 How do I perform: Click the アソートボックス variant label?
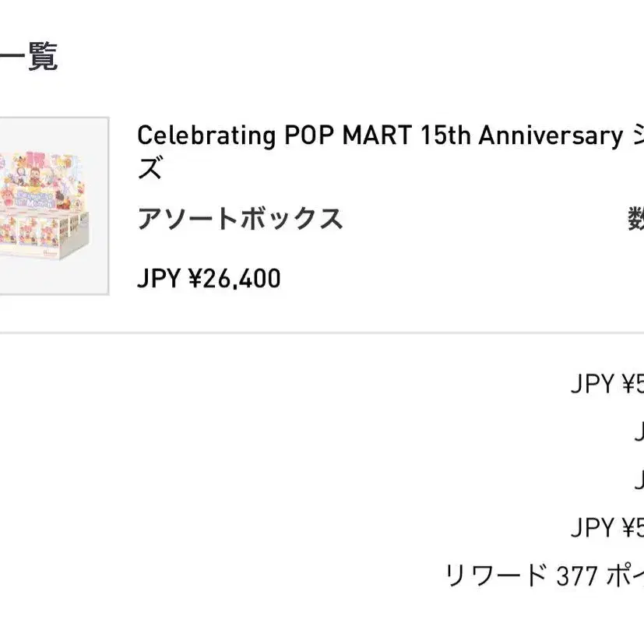(240, 220)
